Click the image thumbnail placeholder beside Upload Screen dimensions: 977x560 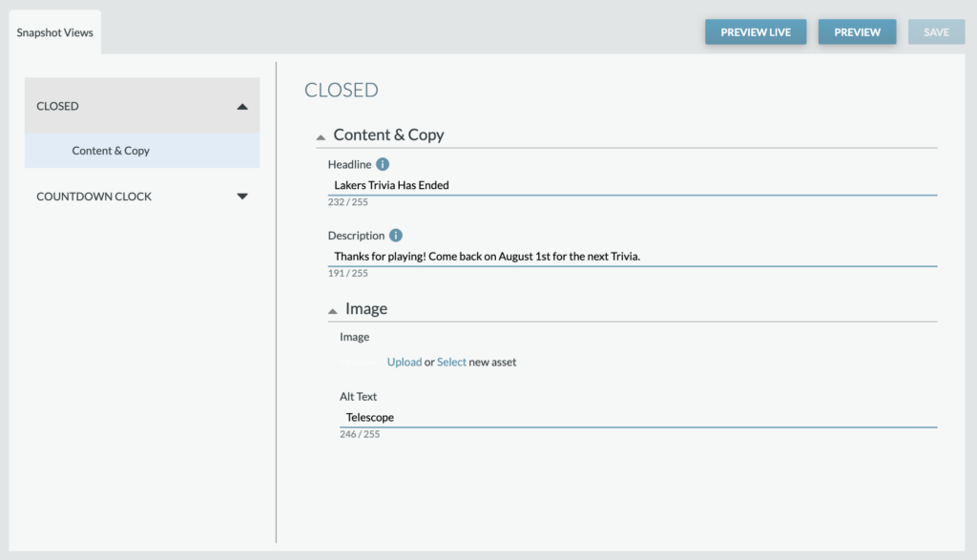358,362
